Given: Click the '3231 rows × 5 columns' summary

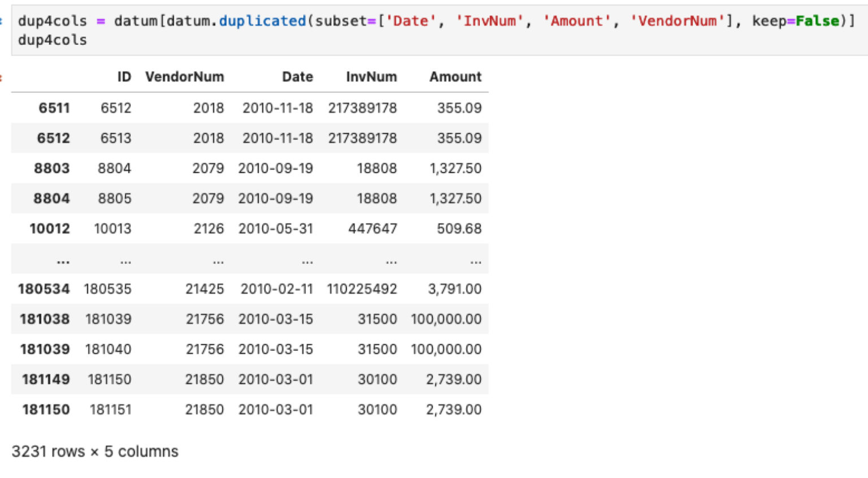Looking at the screenshot, I should click(x=95, y=451).
